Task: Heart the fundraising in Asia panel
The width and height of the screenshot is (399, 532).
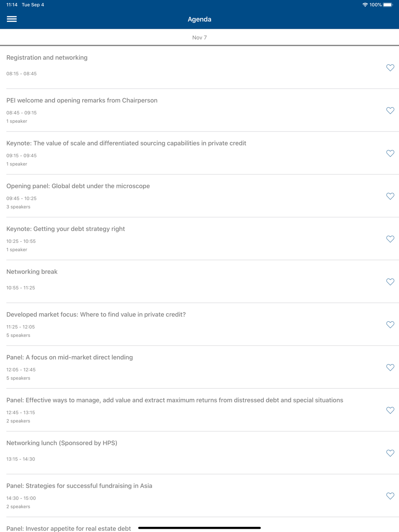Action: tap(390, 496)
